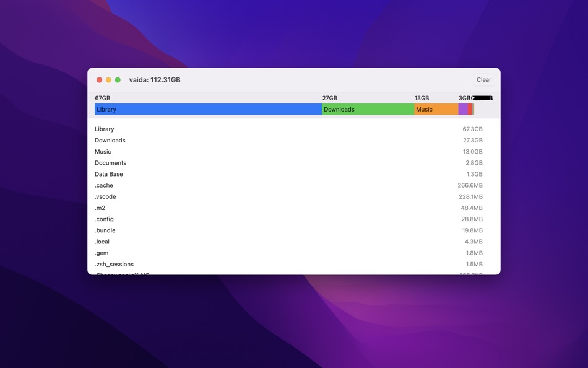Close the window with red button
The width and height of the screenshot is (588, 368).
click(100, 80)
